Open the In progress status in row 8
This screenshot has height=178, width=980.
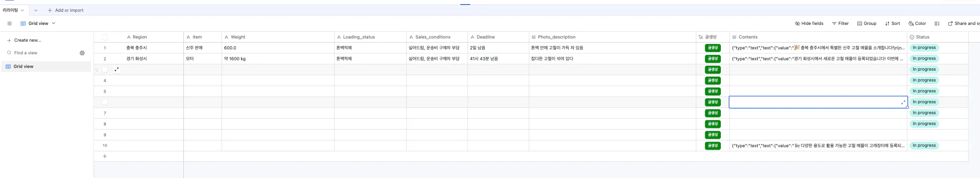pyautogui.click(x=924, y=124)
